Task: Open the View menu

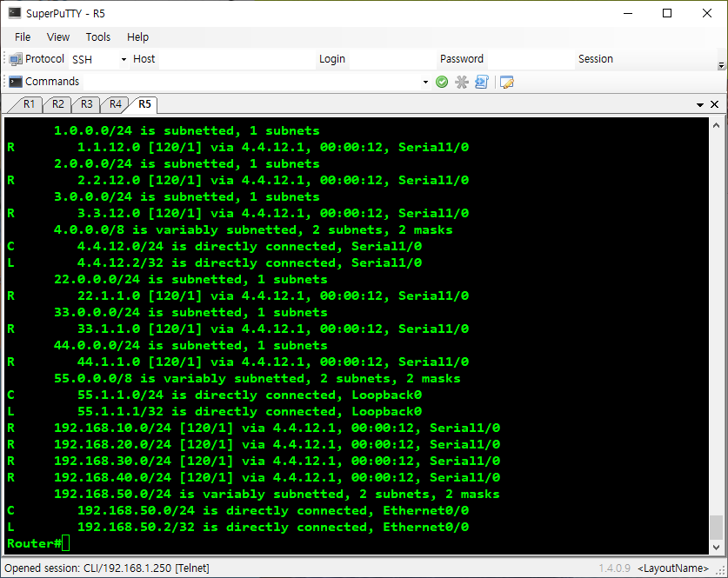Action: point(58,37)
